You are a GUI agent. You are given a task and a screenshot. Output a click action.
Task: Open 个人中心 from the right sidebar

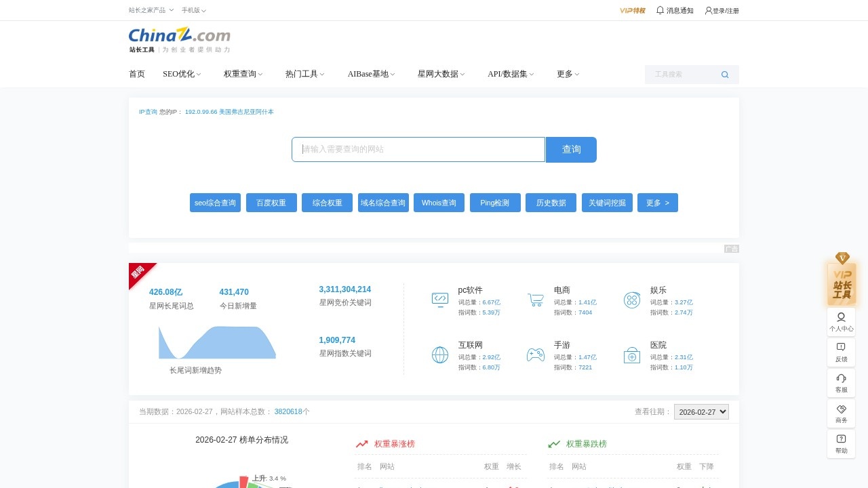tap(841, 321)
